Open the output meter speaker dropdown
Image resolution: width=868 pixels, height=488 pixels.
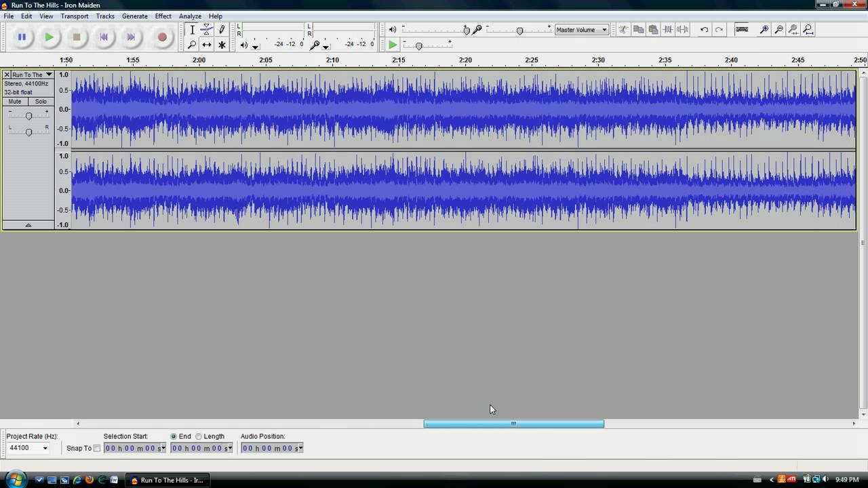coord(255,47)
